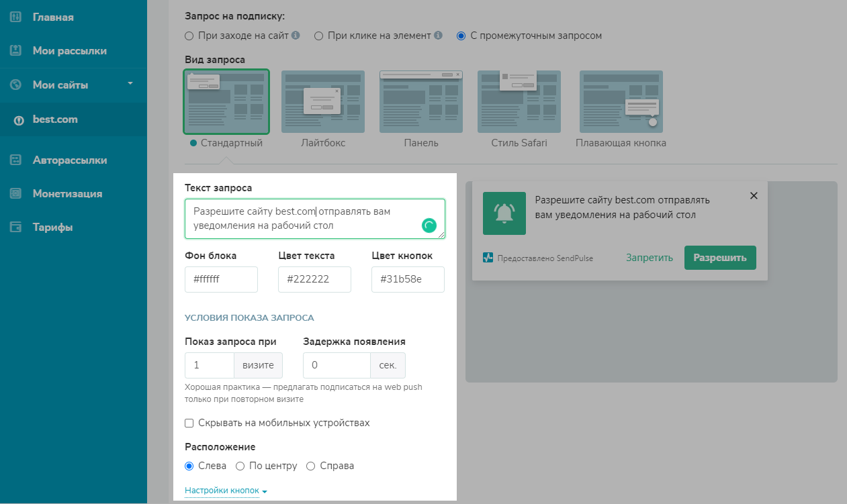This screenshot has height=504, width=847.
Task: Click the Мои сайты globe icon
Action: click(17, 85)
